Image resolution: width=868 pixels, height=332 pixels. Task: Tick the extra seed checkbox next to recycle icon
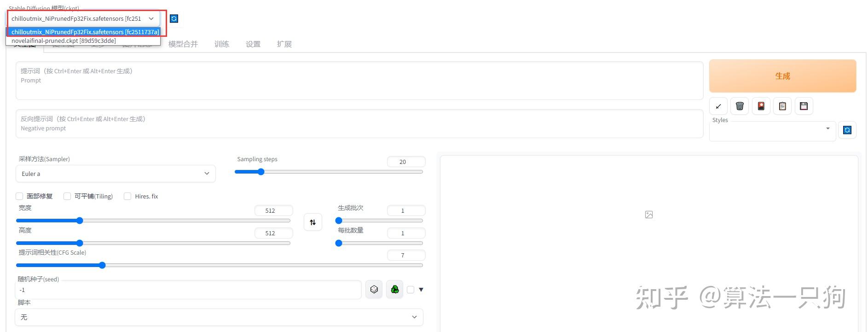[411, 290]
